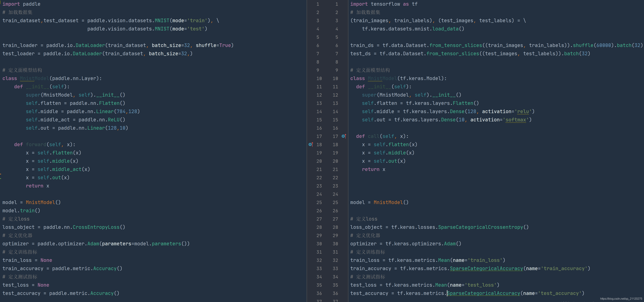Viewport: 644px width, 302px height.
Task: Click 'return x' in the call method
Action: pyautogui.click(x=374, y=169)
